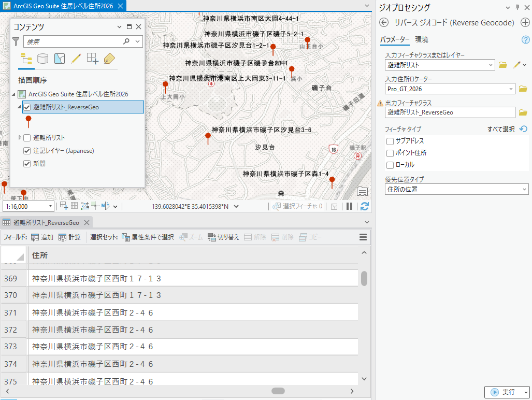Image resolution: width=532 pixels, height=400 pixels.
Task: Expand the coordinate display format menu
Action: click(x=236, y=206)
